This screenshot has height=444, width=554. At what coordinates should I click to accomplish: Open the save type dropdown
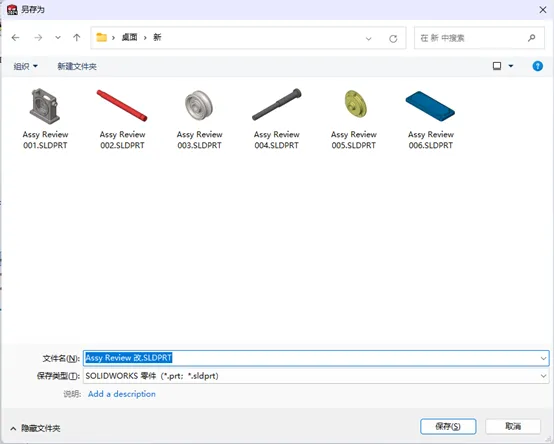pos(543,376)
